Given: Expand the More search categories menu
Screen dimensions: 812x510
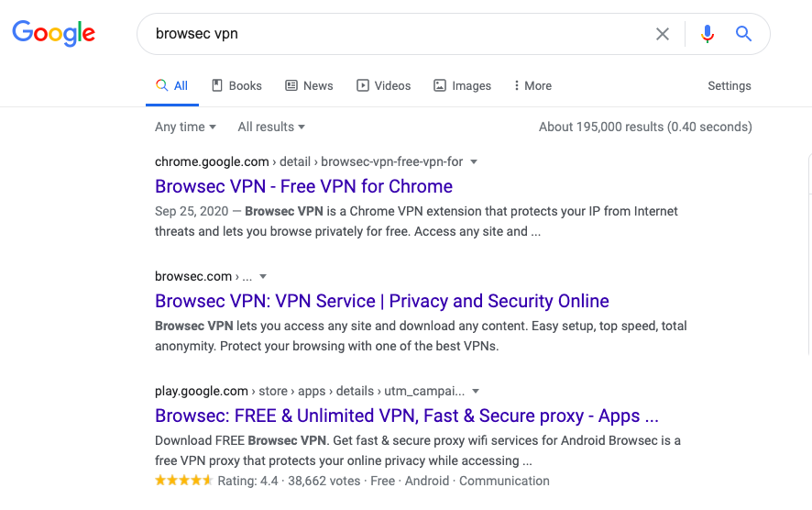Looking at the screenshot, I should click(x=532, y=85).
